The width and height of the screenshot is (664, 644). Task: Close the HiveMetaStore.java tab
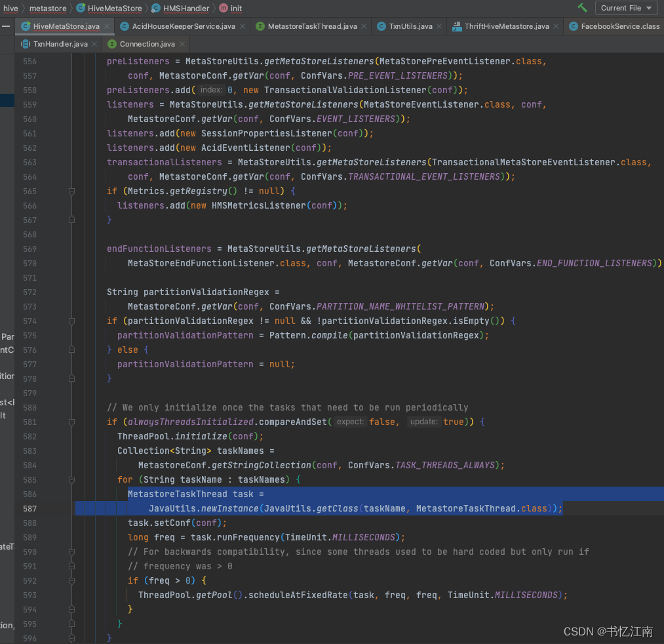click(x=107, y=26)
